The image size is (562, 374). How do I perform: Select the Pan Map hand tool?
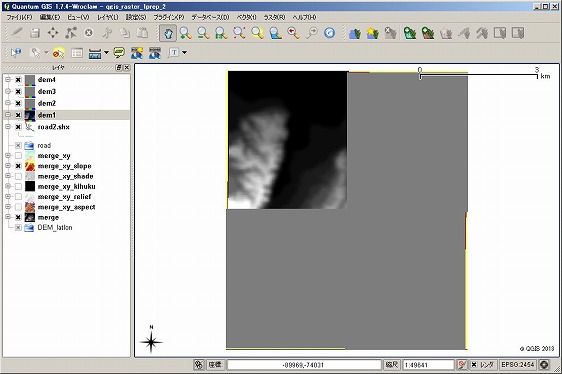[168, 33]
